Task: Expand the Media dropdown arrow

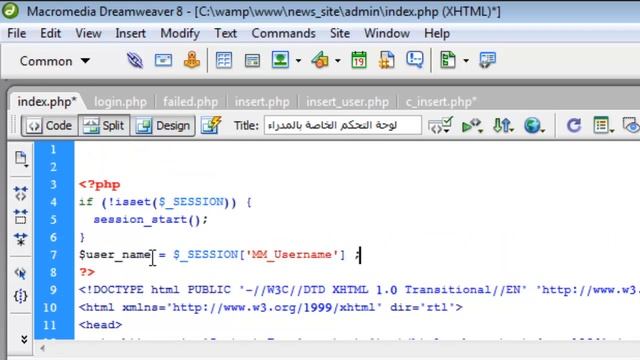Action: [338, 61]
